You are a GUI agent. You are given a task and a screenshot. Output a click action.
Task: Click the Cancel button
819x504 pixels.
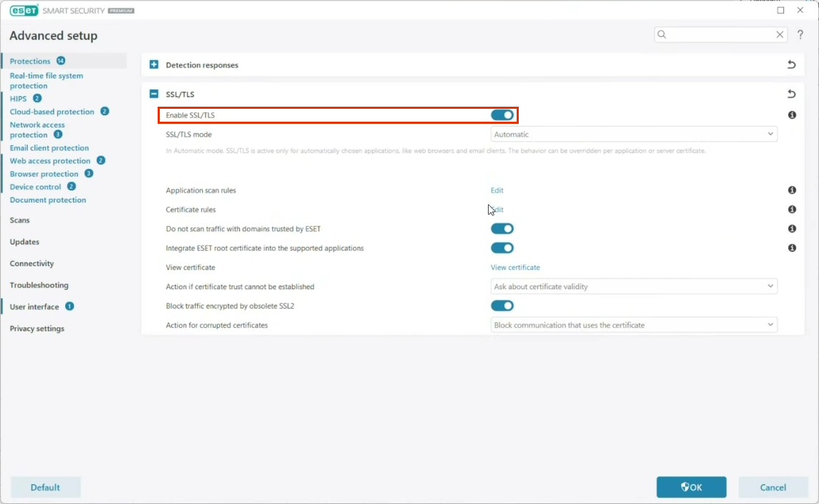[772, 488]
